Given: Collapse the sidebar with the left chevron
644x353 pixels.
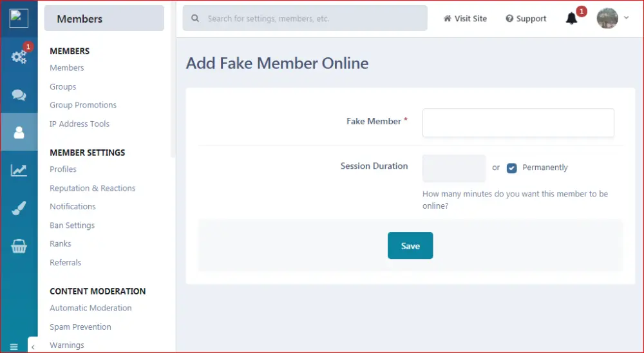Looking at the screenshot, I should 33,347.
